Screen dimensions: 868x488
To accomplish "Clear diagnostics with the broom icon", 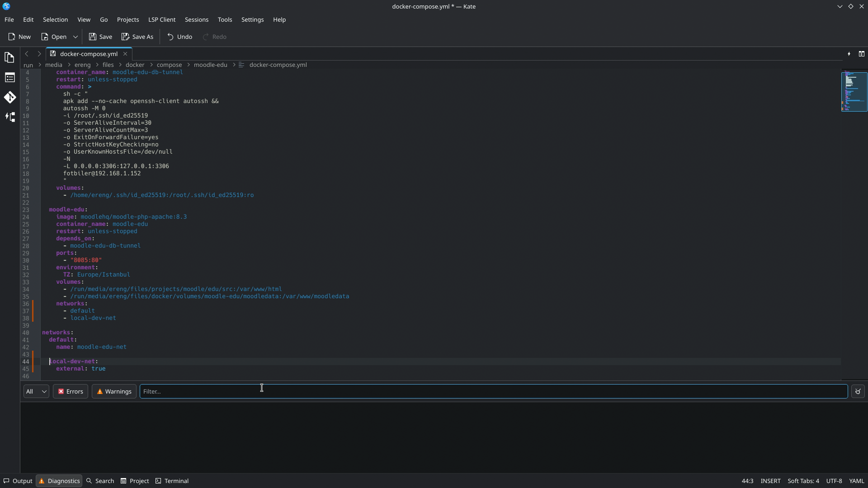I will coord(858,391).
